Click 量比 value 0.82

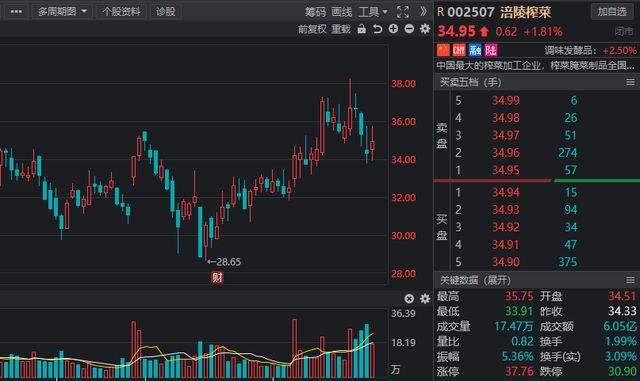(x=522, y=341)
